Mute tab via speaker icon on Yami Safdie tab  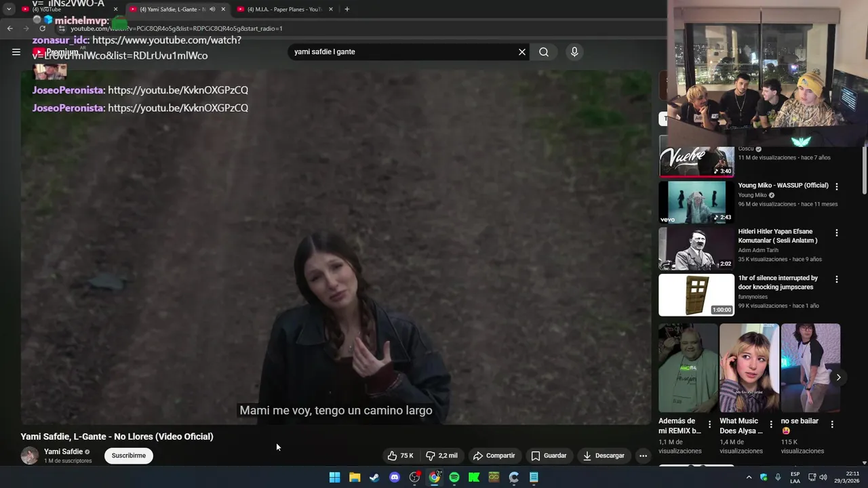pyautogui.click(x=212, y=9)
